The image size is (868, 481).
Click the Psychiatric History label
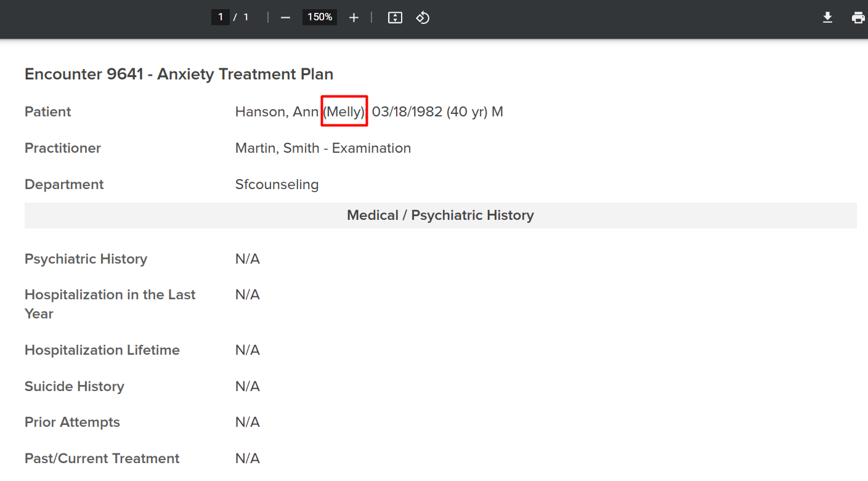click(86, 259)
